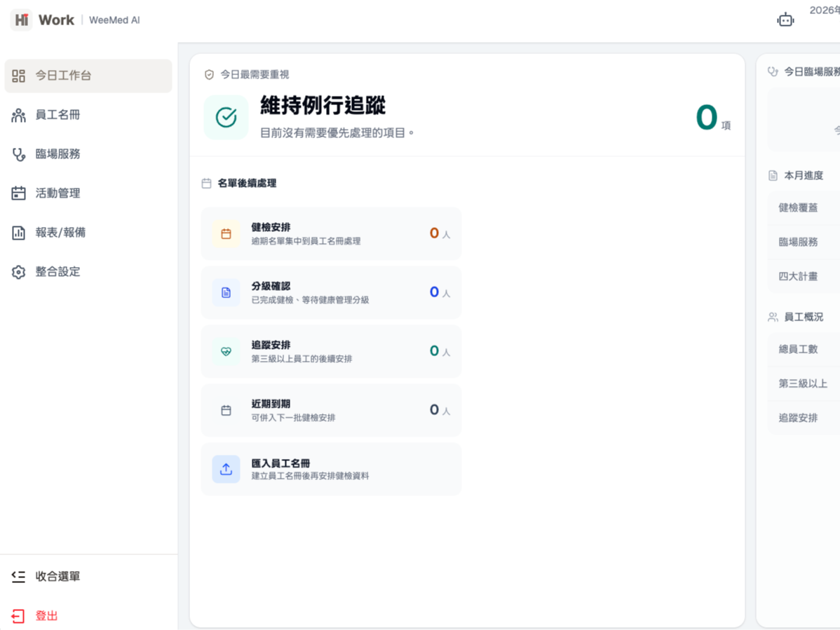Click the 維持例行追蹤 heading
The width and height of the screenshot is (840, 630).
click(323, 105)
